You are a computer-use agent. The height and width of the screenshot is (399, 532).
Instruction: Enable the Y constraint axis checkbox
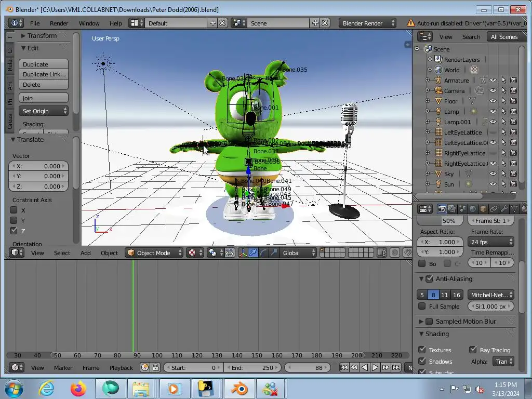click(14, 220)
